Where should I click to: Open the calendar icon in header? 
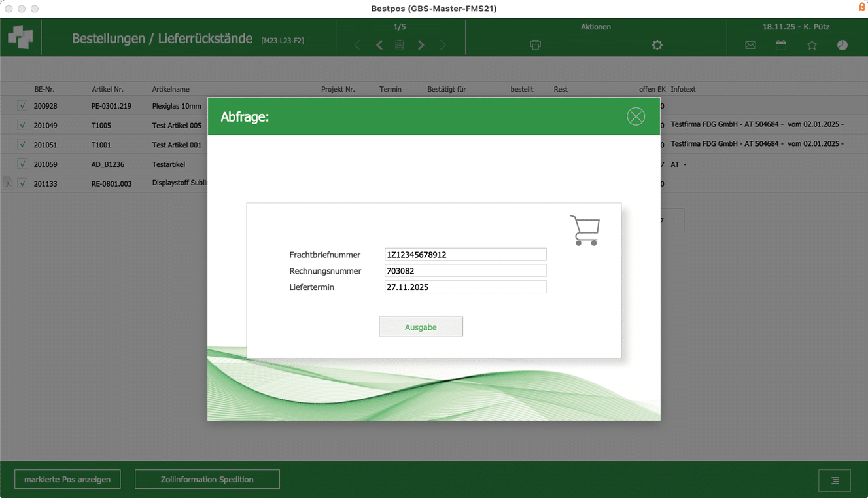tap(781, 45)
